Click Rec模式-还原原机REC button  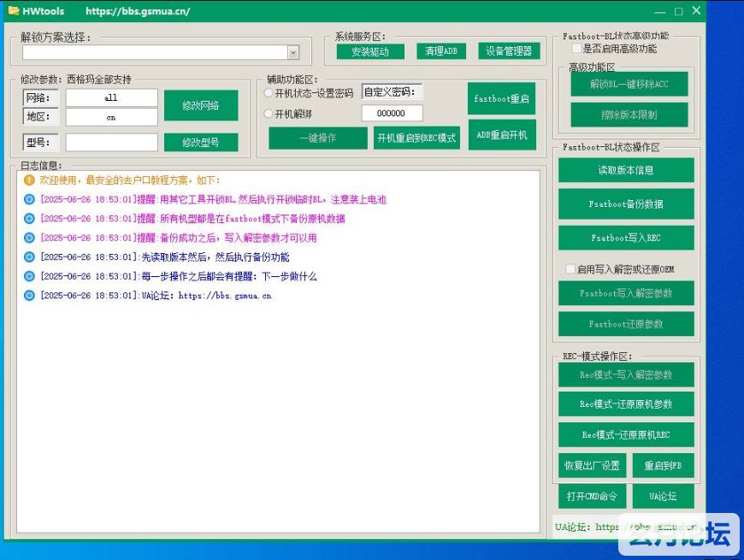(626, 435)
